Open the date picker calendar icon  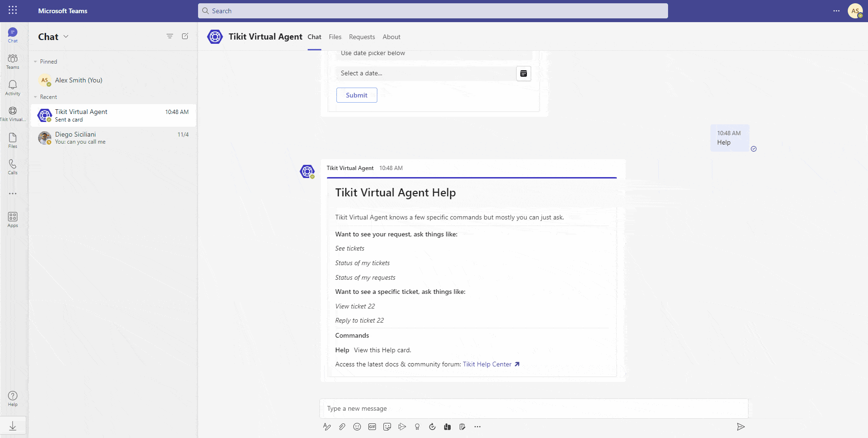[x=524, y=73]
